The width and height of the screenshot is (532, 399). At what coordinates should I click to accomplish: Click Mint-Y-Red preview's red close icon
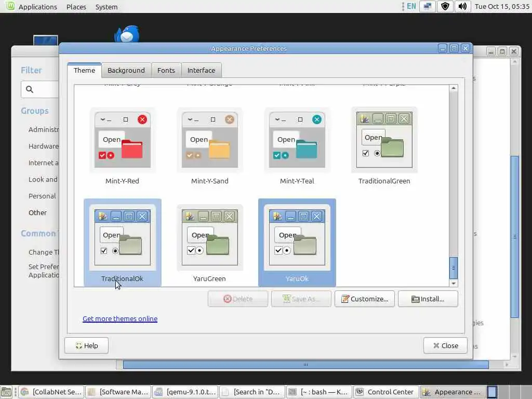(142, 119)
